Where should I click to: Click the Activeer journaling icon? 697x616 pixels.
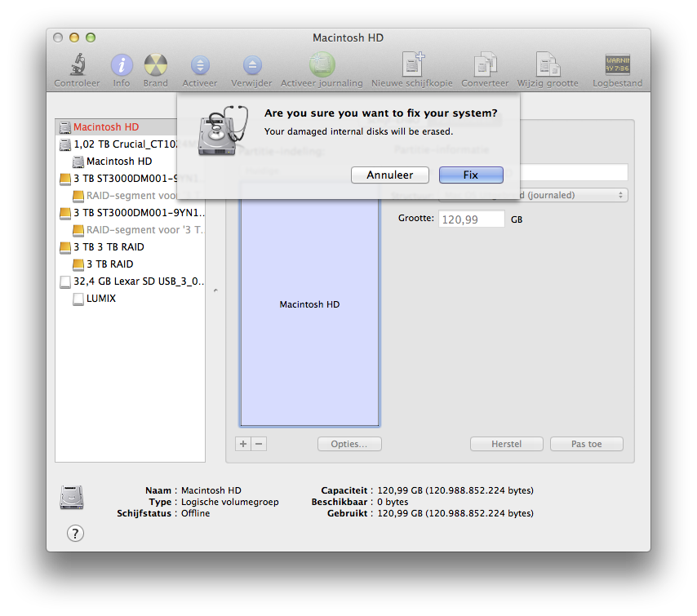coord(322,64)
